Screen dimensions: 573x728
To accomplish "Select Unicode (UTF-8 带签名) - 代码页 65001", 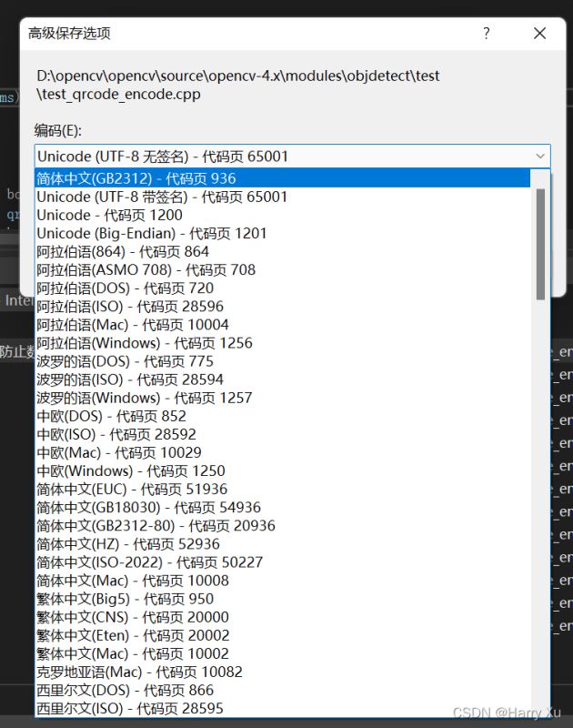I will [162, 197].
